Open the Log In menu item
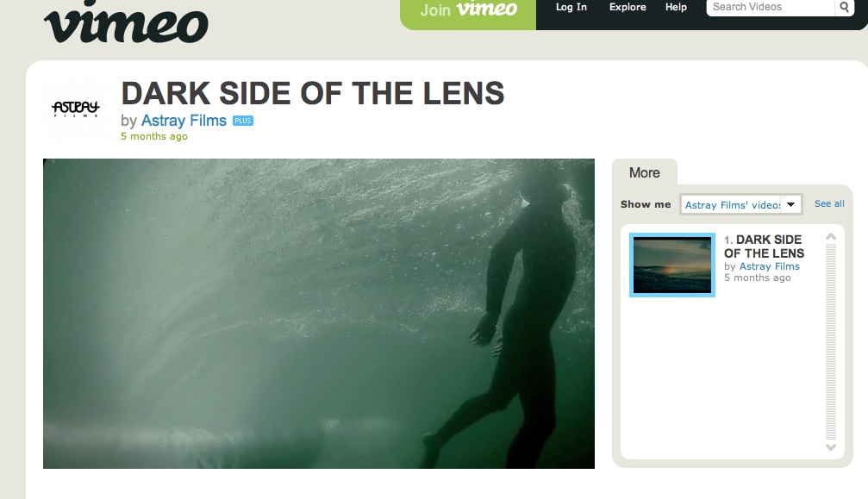Image resolution: width=868 pixels, height=499 pixels. click(x=571, y=7)
